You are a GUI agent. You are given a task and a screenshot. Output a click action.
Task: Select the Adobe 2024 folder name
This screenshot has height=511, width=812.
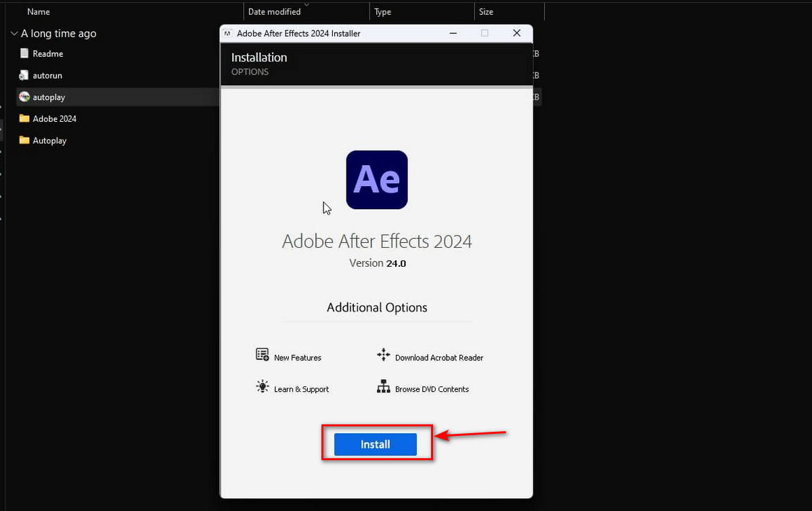point(55,118)
